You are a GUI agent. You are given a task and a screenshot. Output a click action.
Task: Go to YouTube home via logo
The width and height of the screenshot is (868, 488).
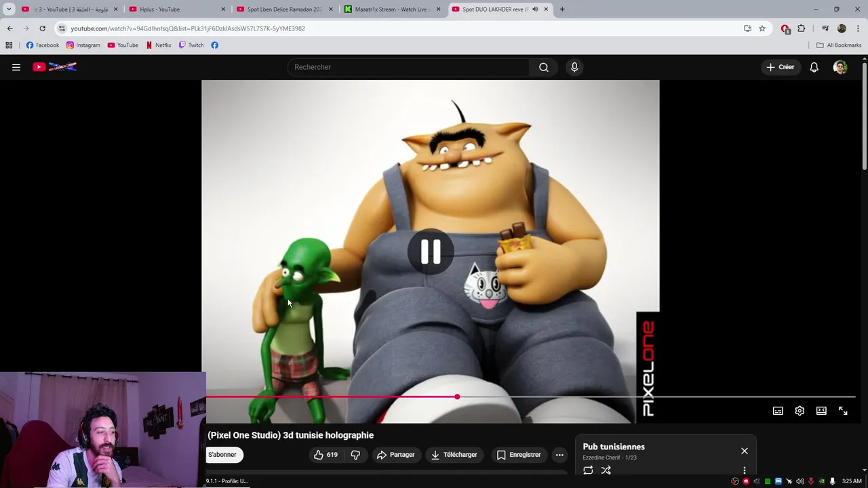(x=55, y=67)
